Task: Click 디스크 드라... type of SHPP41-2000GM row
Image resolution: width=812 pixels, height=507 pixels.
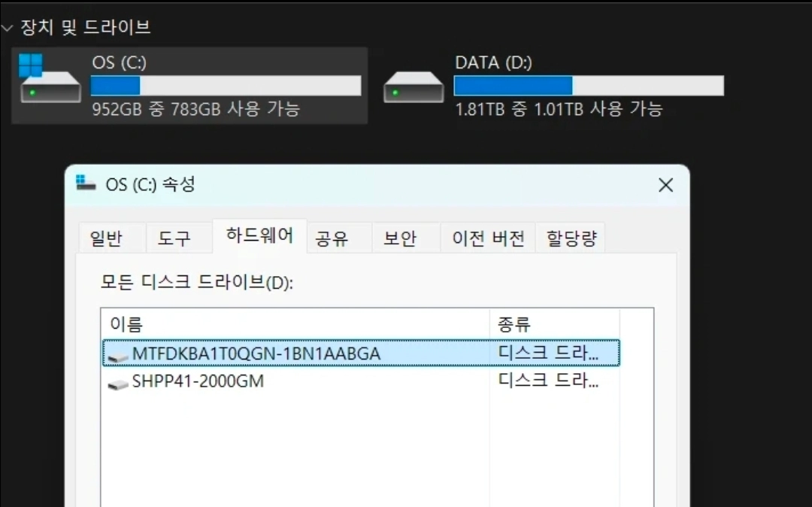Action: 548,381
